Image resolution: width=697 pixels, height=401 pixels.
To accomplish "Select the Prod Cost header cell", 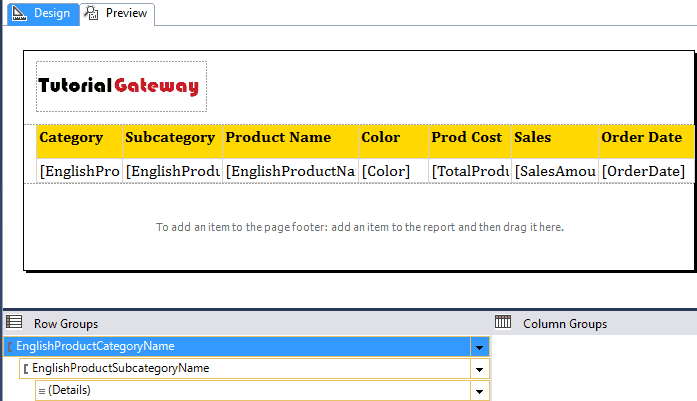I will 470,141.
